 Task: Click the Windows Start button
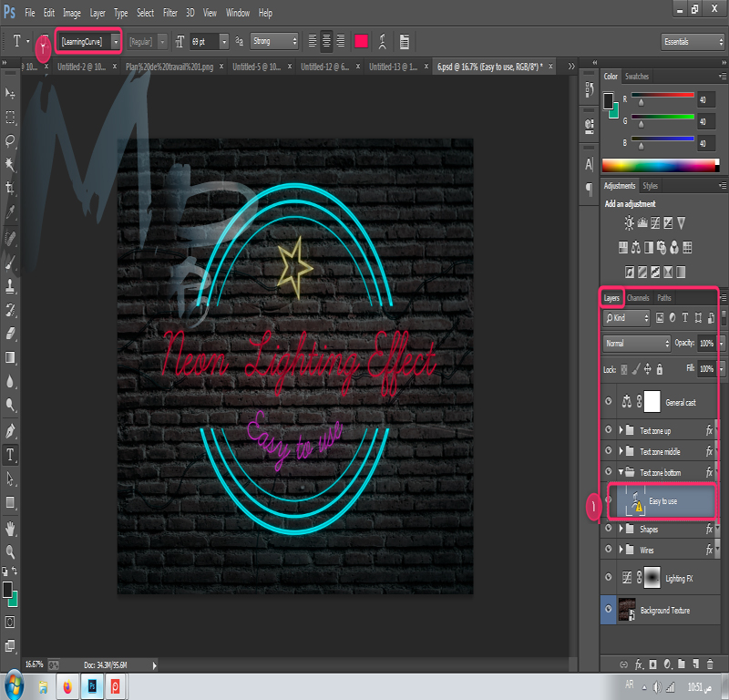(13, 685)
